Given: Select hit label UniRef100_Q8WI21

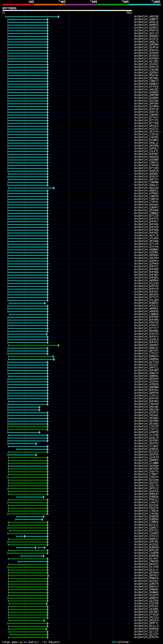Looking at the screenshot, I should [146, 348].
